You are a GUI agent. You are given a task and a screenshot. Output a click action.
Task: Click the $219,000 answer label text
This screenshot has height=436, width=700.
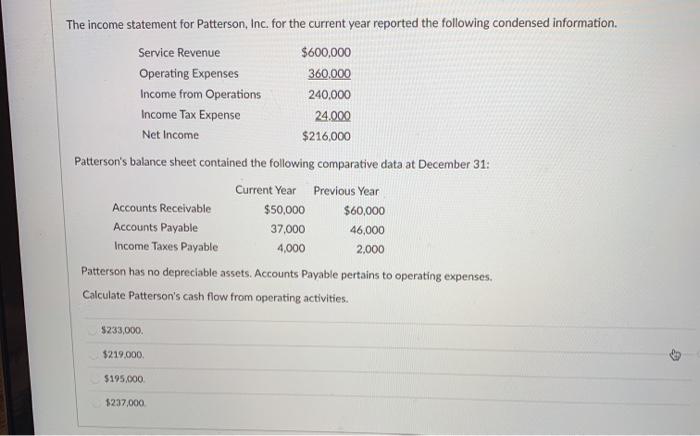(124, 355)
